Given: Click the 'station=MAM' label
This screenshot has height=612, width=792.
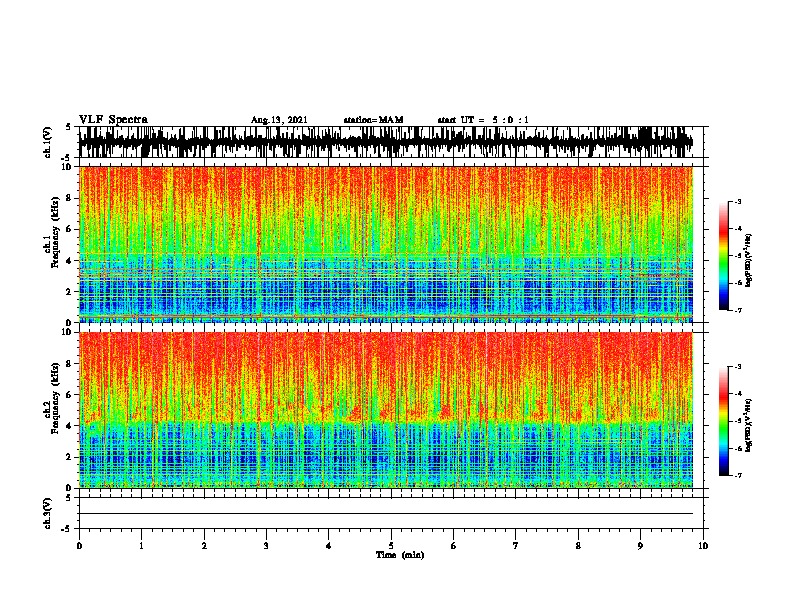Looking at the screenshot, I should coord(374,120).
